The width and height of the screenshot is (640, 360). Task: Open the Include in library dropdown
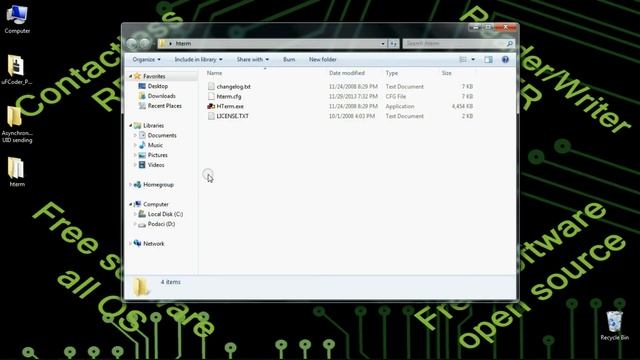[198, 60]
